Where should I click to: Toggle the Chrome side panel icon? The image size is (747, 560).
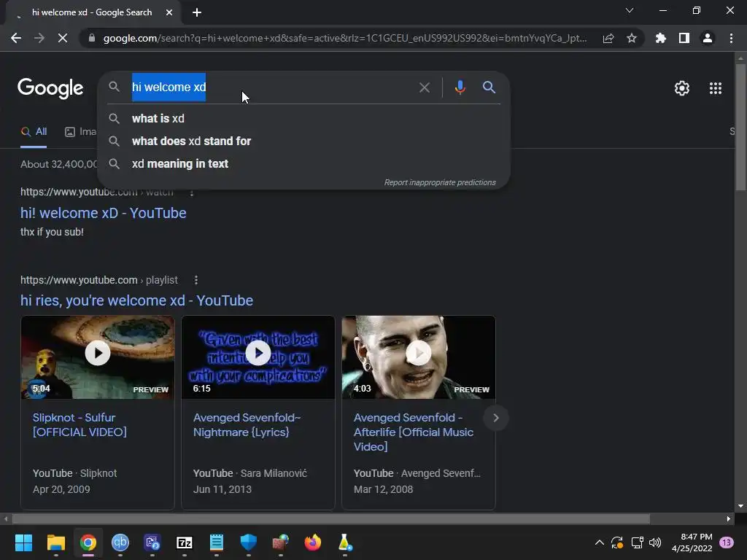click(x=684, y=38)
